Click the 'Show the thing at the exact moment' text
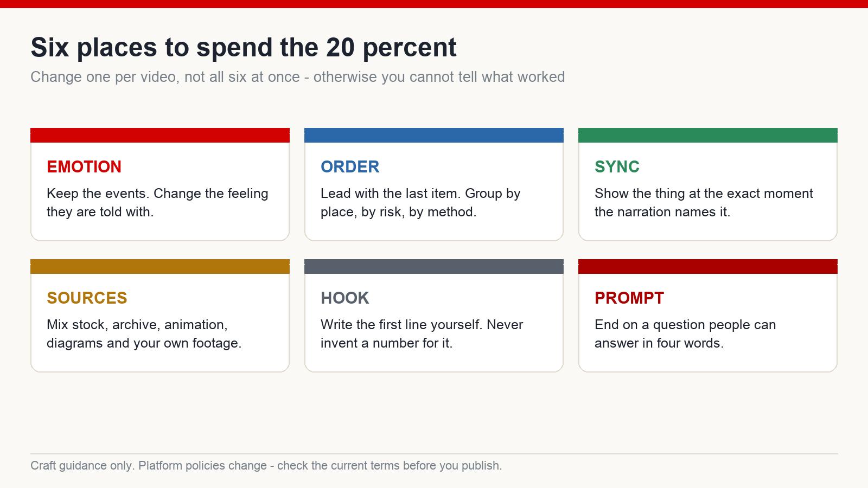868x488 pixels. click(x=704, y=203)
